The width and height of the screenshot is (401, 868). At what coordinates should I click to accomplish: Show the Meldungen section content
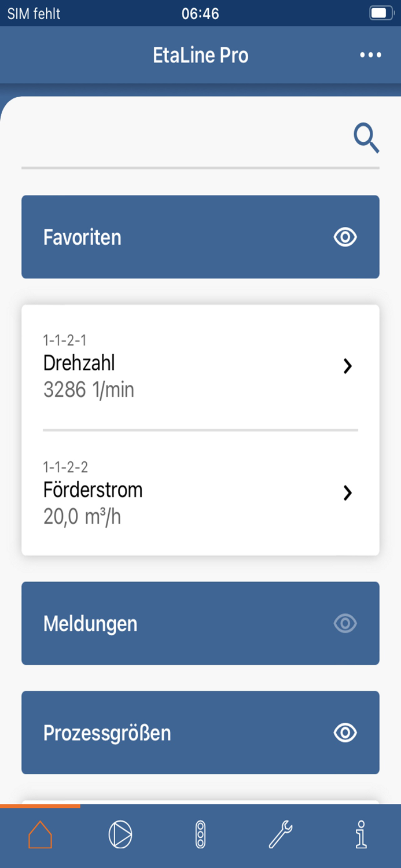click(x=345, y=623)
